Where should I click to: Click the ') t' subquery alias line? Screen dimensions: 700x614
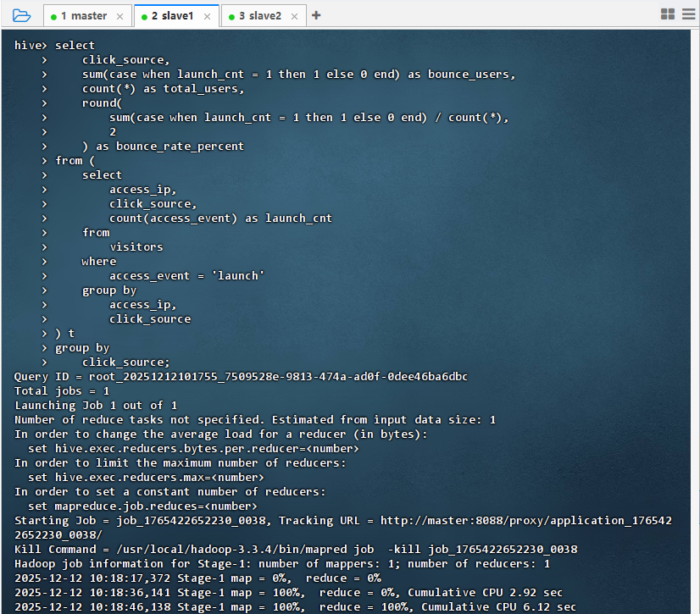(x=64, y=334)
